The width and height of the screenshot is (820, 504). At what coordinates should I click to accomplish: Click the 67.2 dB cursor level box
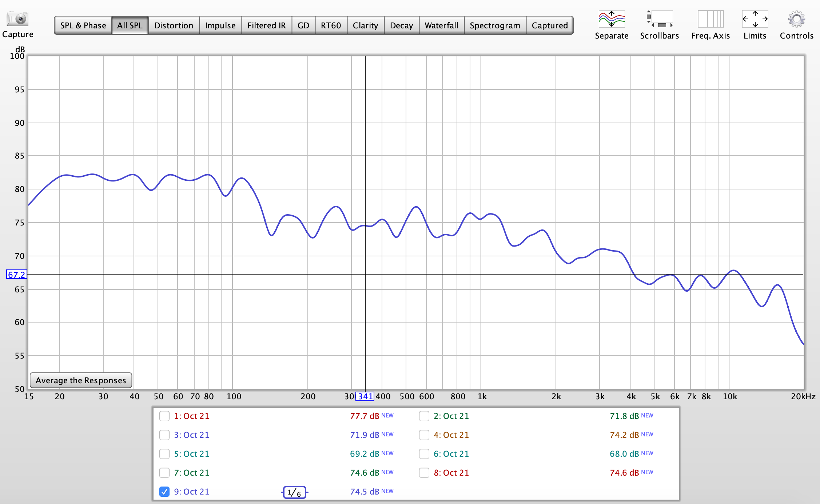point(17,275)
